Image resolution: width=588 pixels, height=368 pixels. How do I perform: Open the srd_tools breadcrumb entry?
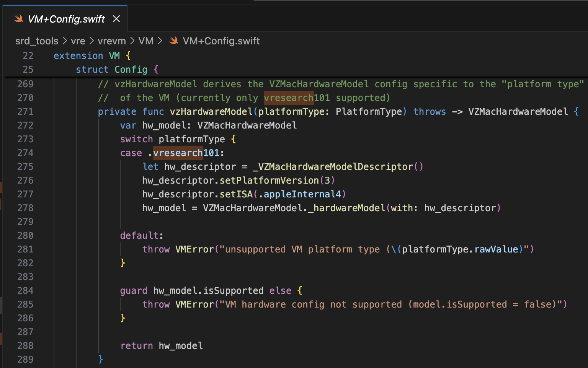tap(36, 41)
